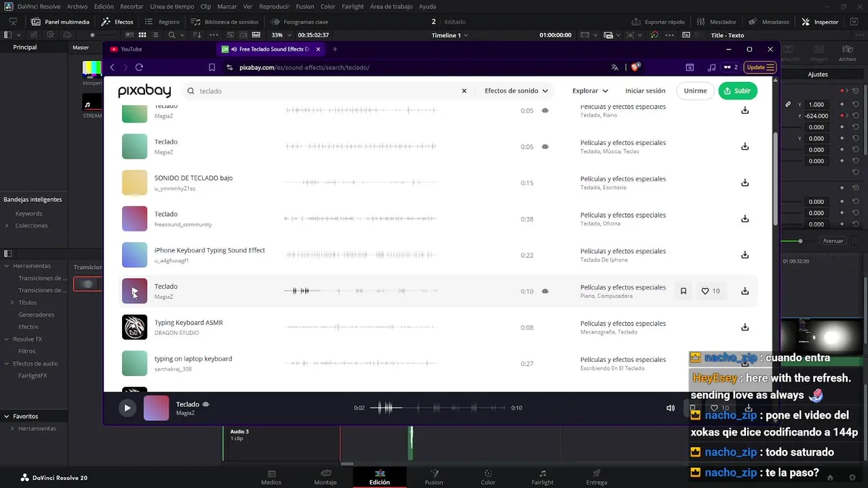Collapse the Resolve FX section
The height and width of the screenshot is (488, 868).
[x=7, y=339]
